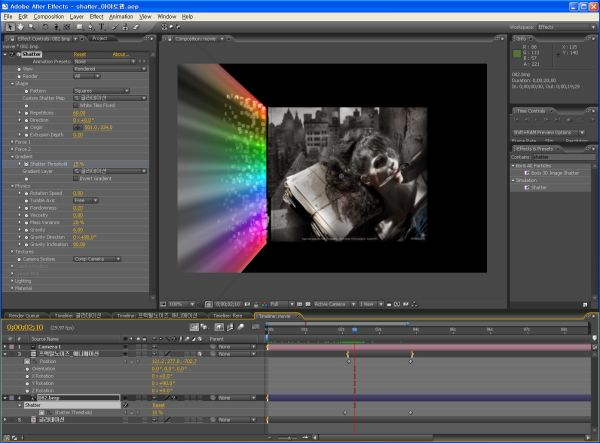Open the Tumble Axis dropdown
This screenshot has height=443, width=600.
point(85,200)
